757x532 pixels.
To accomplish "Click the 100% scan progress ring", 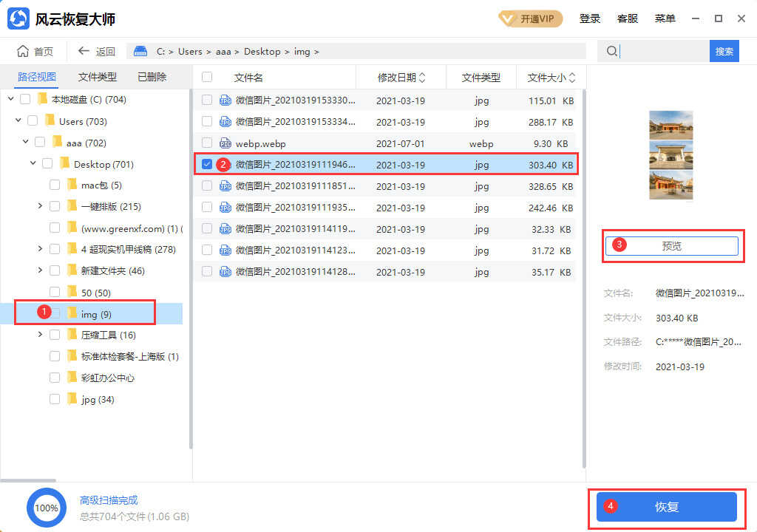I will pyautogui.click(x=47, y=508).
